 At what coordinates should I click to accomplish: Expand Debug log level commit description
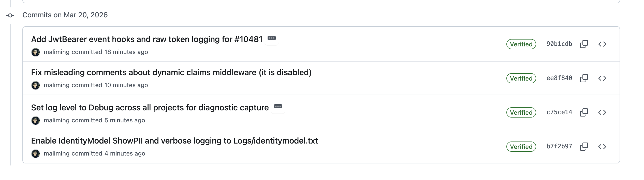click(278, 107)
